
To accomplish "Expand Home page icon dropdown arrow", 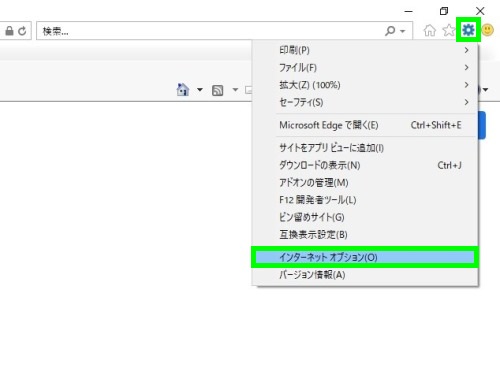I will [x=200, y=90].
